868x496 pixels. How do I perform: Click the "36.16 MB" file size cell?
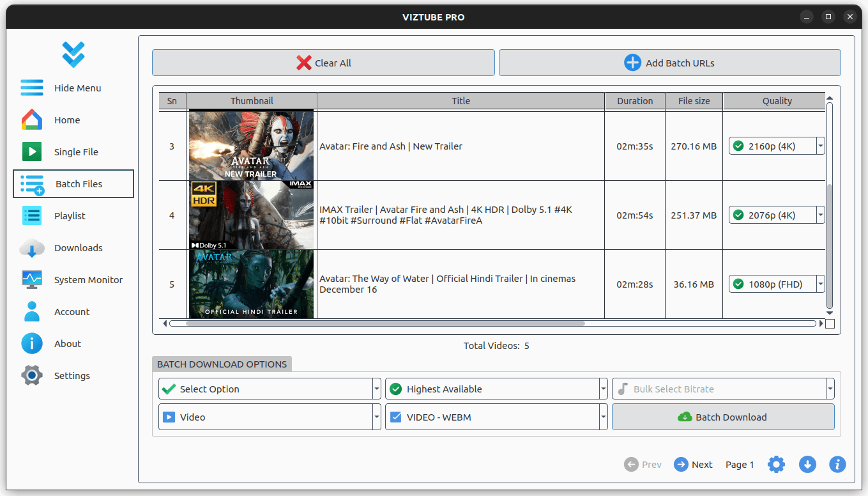click(x=694, y=284)
